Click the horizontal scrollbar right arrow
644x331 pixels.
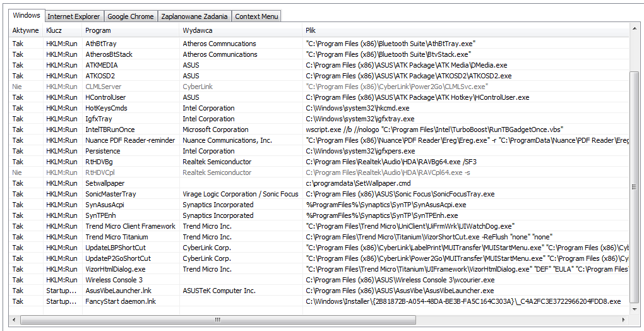pos(624,320)
